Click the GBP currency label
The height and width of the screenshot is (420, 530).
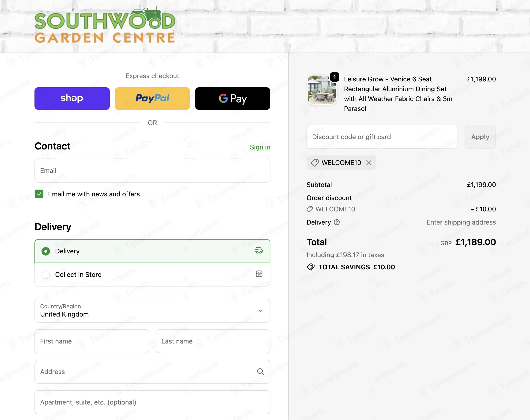tap(446, 244)
